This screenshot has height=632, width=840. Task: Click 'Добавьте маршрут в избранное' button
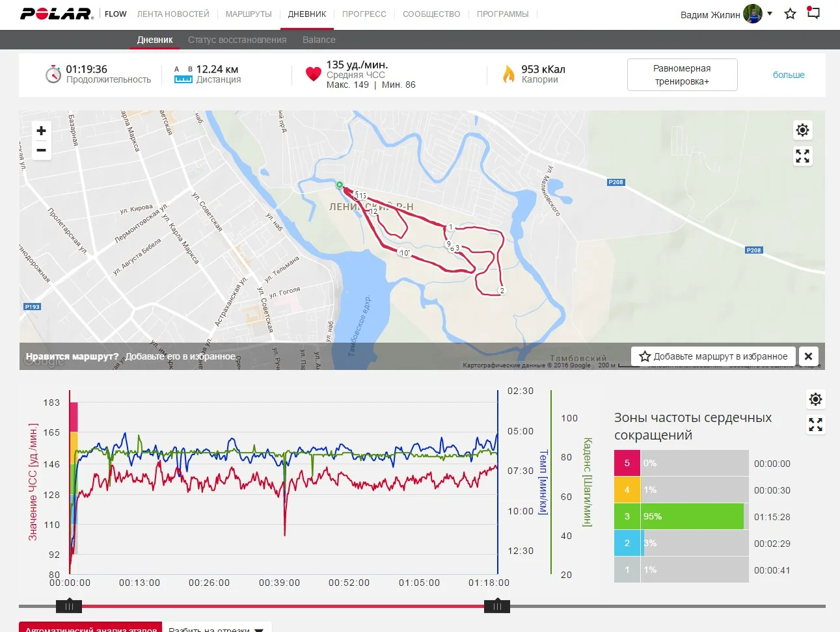coord(713,356)
